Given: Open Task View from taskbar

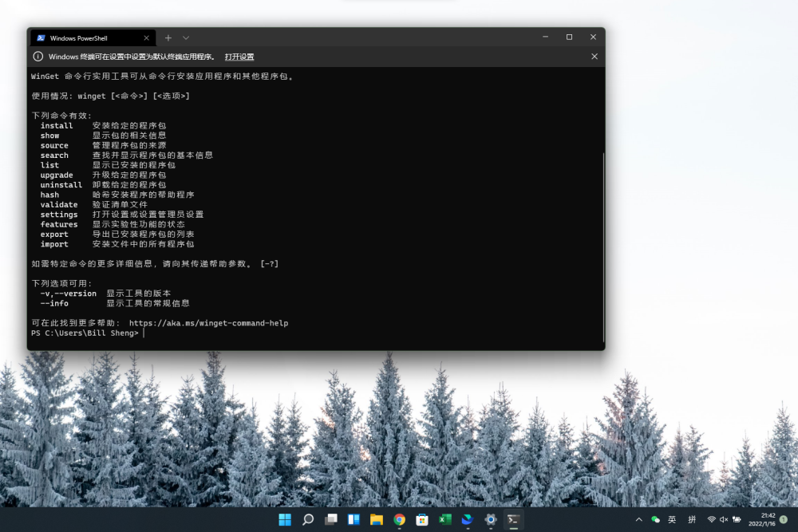Looking at the screenshot, I should (x=330, y=520).
